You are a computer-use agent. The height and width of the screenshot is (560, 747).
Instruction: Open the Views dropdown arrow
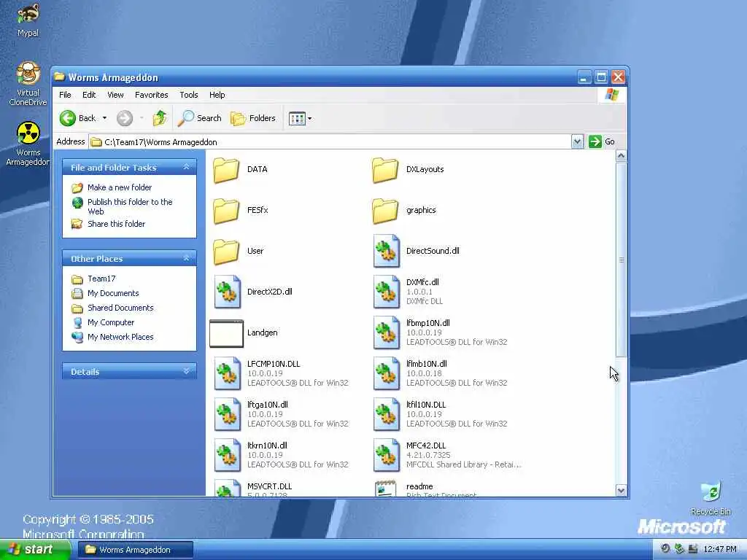pyautogui.click(x=309, y=118)
